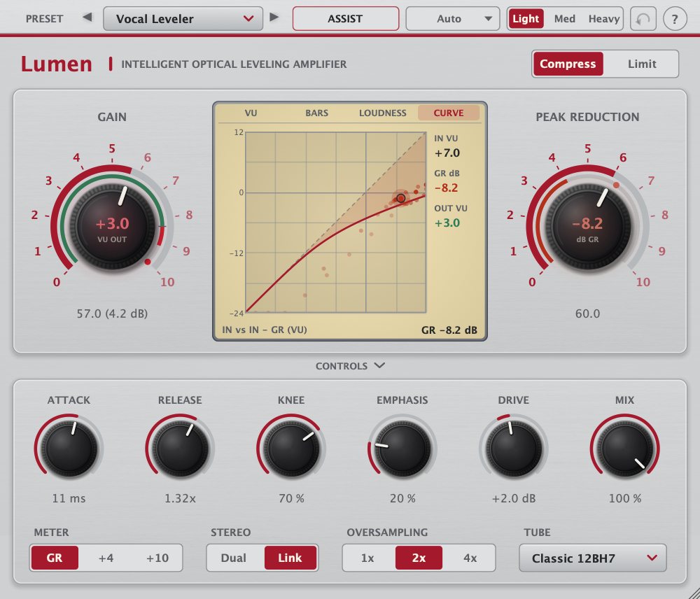This screenshot has width=700, height=599.
Task: Go to next preset with right arrow
Action: (x=274, y=18)
